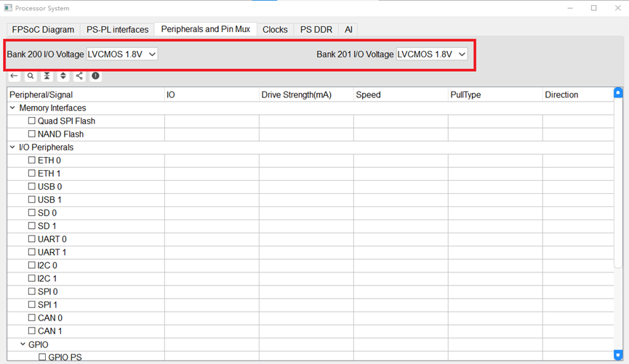This screenshot has height=364, width=629.
Task: Enable UART 1 checkbox
Action: click(32, 252)
